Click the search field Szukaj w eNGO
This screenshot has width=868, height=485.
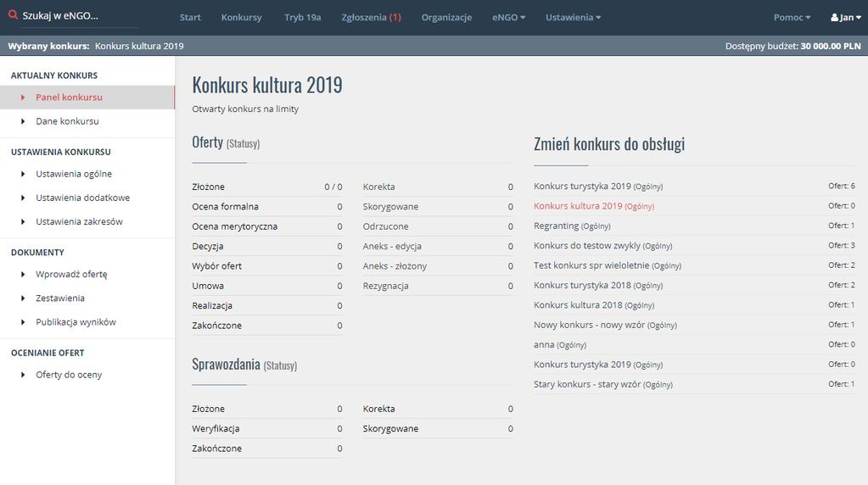80,16
